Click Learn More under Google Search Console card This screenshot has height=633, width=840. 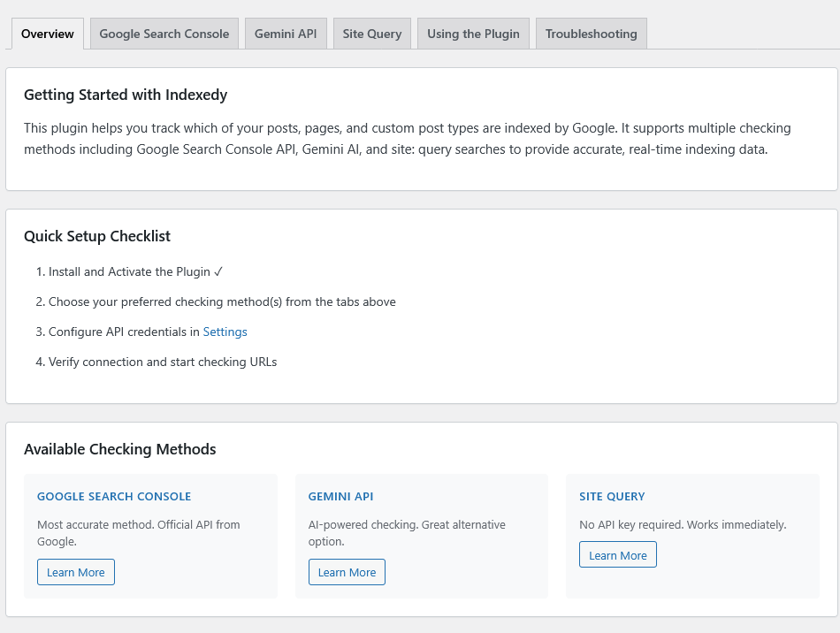click(x=76, y=572)
